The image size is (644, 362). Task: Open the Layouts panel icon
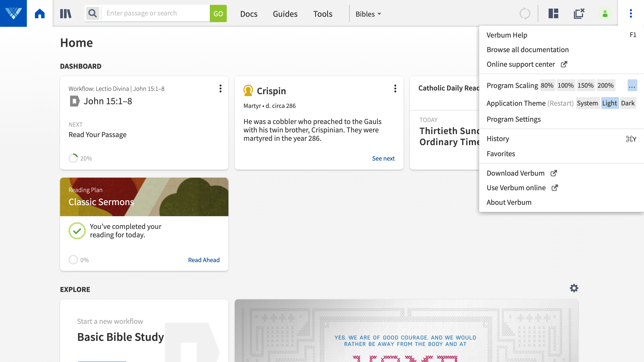coord(553,13)
